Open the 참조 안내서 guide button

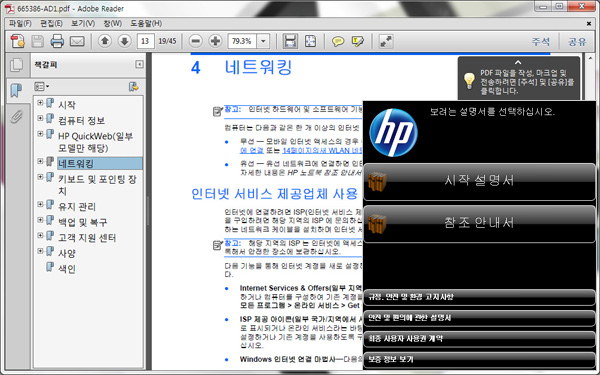(x=479, y=224)
